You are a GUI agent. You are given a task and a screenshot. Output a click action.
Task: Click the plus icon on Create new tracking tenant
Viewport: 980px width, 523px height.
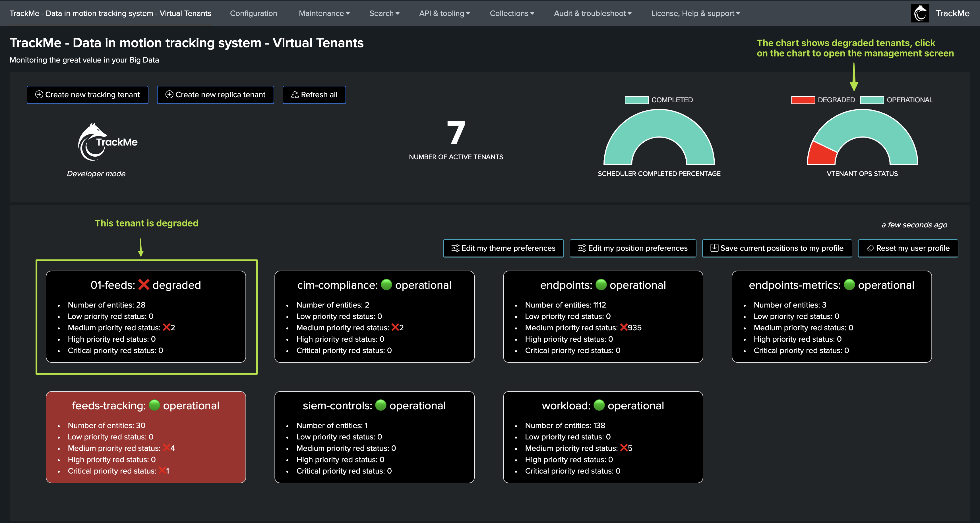point(39,94)
